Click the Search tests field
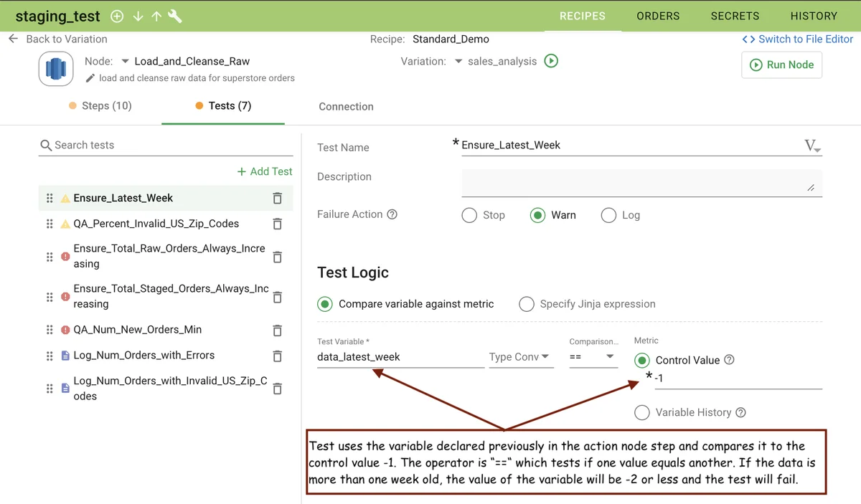This screenshot has width=861, height=504. (x=165, y=145)
